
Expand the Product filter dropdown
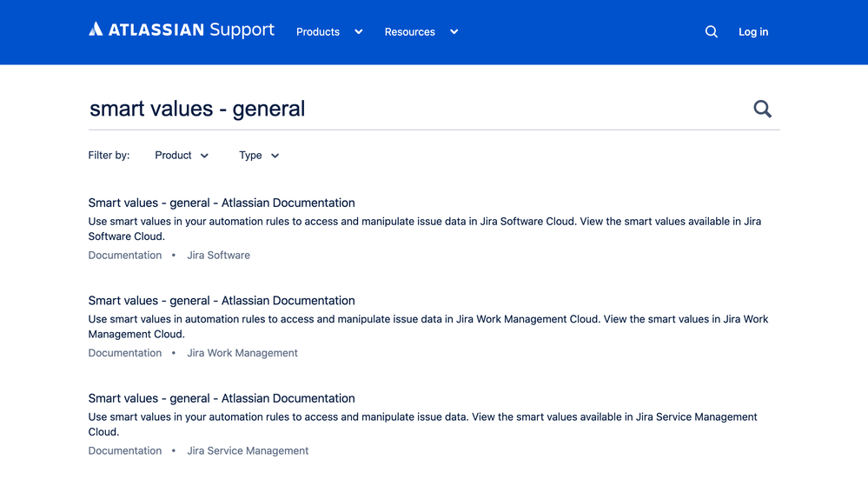182,156
